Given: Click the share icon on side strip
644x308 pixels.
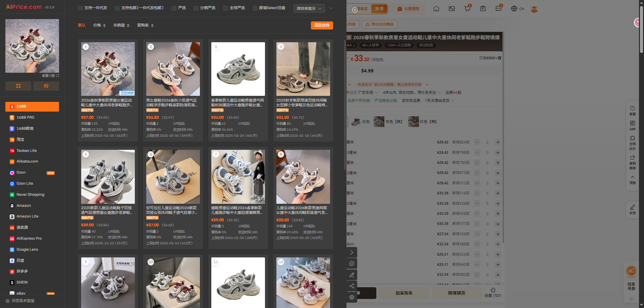Looking at the screenshot, I should (x=352, y=286).
